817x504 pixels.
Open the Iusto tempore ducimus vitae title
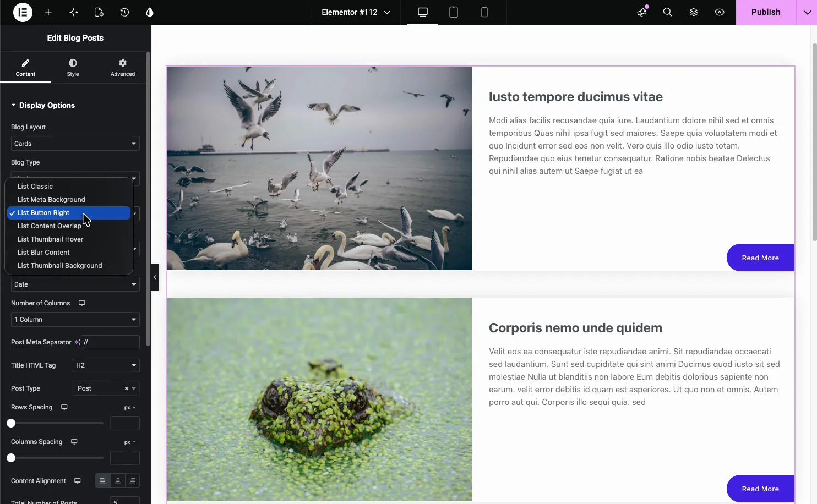[575, 97]
